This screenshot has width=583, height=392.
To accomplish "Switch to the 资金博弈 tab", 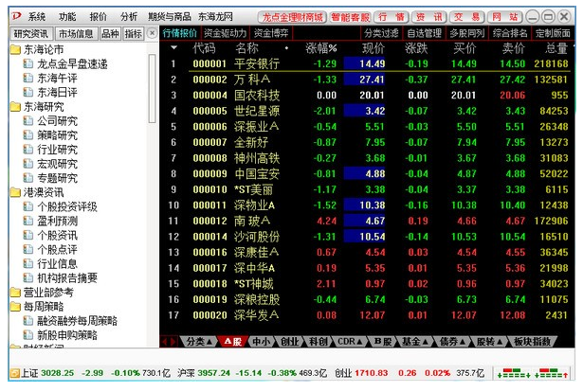I will point(271,33).
